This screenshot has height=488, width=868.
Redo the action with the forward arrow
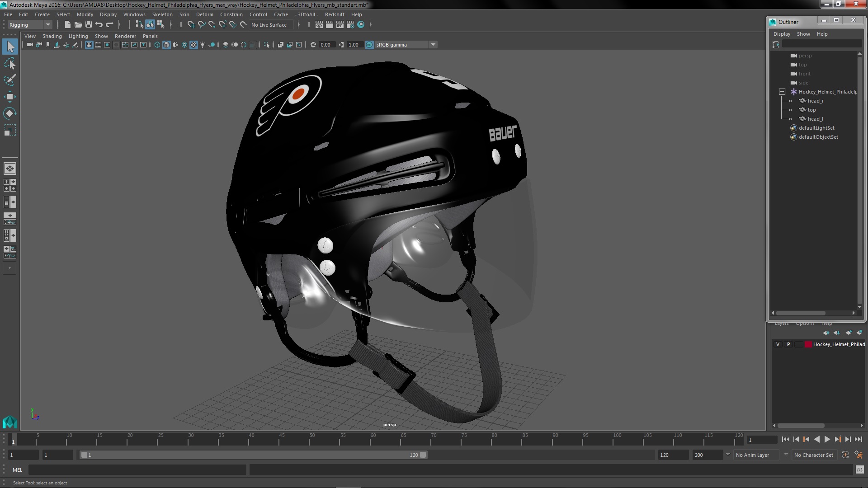click(x=109, y=25)
